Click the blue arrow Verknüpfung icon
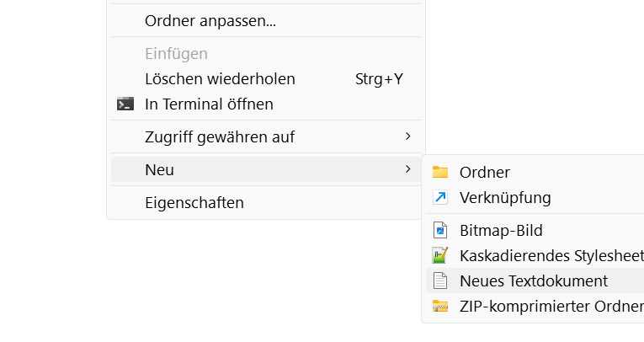Viewport: 644px width, 342px height. 440,198
